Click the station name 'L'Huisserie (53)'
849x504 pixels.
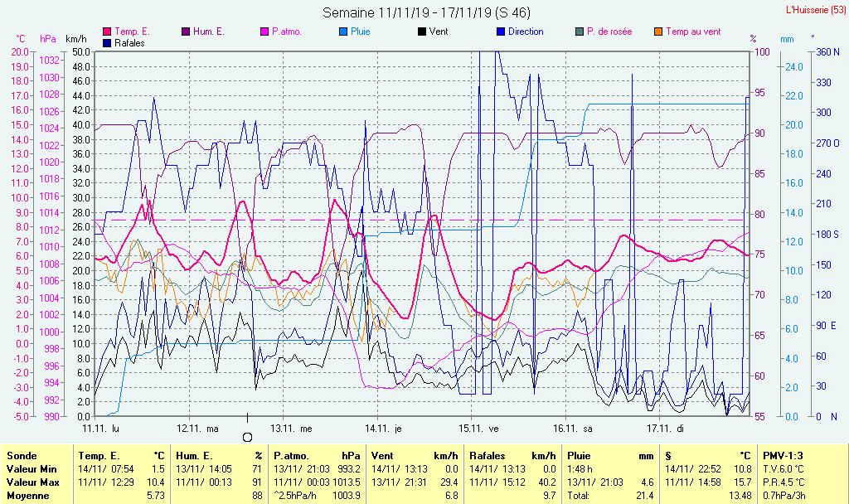point(816,10)
